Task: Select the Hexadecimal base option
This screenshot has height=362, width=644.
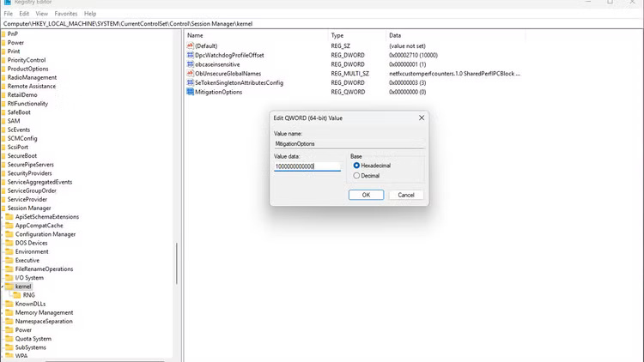Action: [356, 166]
